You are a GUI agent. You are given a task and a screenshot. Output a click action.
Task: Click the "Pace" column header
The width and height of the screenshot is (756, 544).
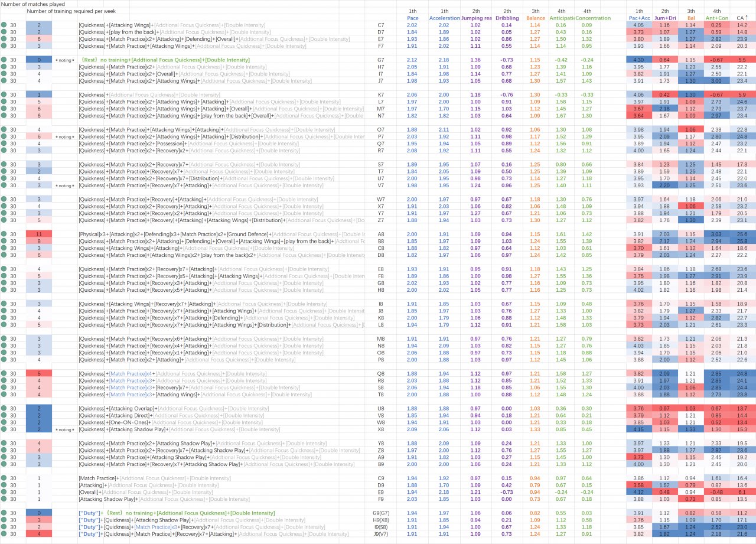[412, 18]
